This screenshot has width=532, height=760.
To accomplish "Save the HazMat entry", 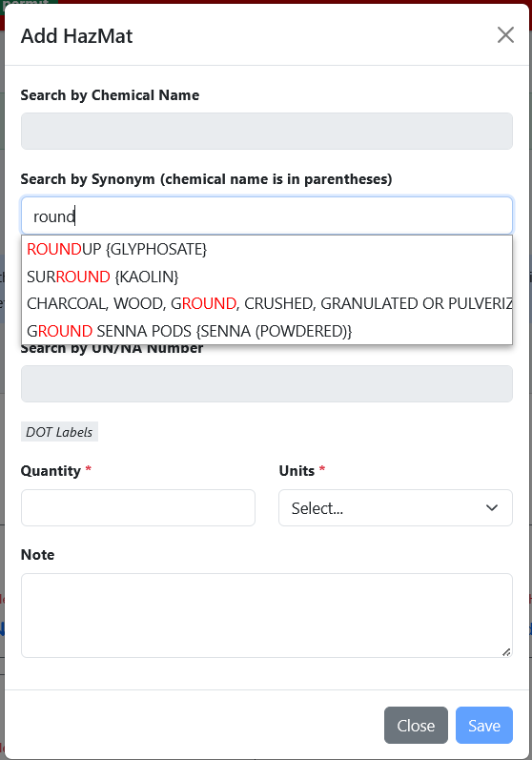I will 484,725.
